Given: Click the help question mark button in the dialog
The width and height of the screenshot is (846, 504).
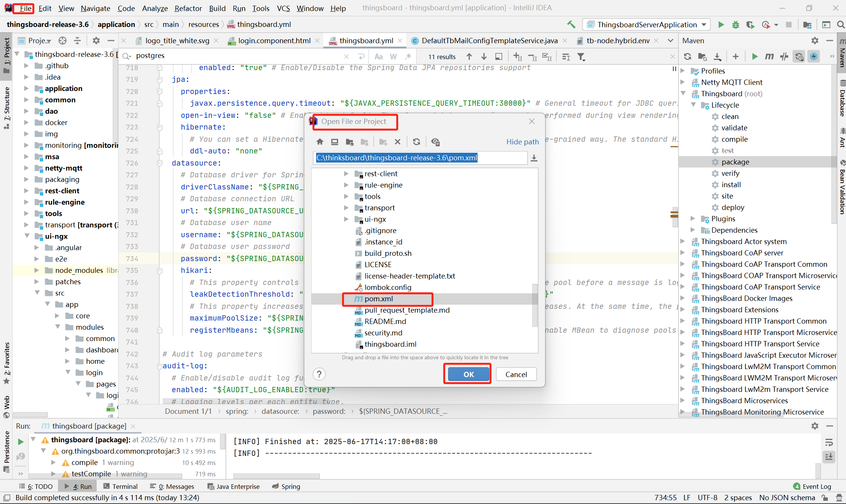Looking at the screenshot, I should 319,374.
